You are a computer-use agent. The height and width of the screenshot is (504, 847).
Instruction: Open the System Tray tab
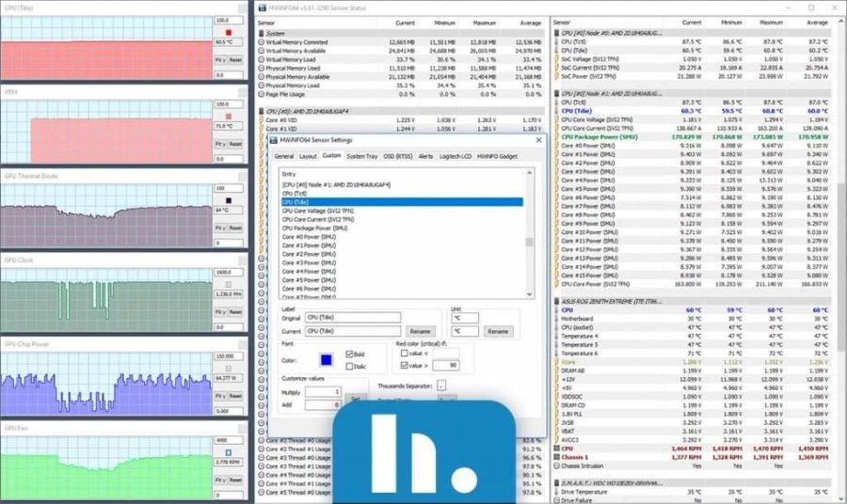[362, 156]
